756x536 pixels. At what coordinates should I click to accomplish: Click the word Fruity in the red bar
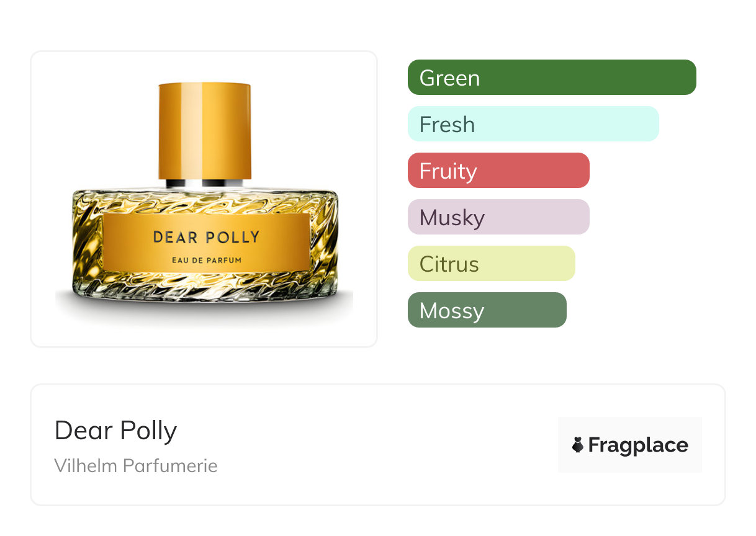pyautogui.click(x=448, y=172)
